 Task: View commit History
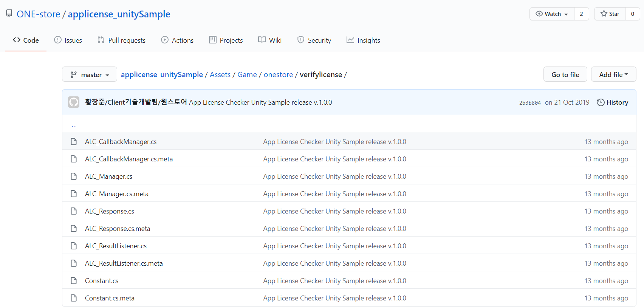pyautogui.click(x=613, y=102)
